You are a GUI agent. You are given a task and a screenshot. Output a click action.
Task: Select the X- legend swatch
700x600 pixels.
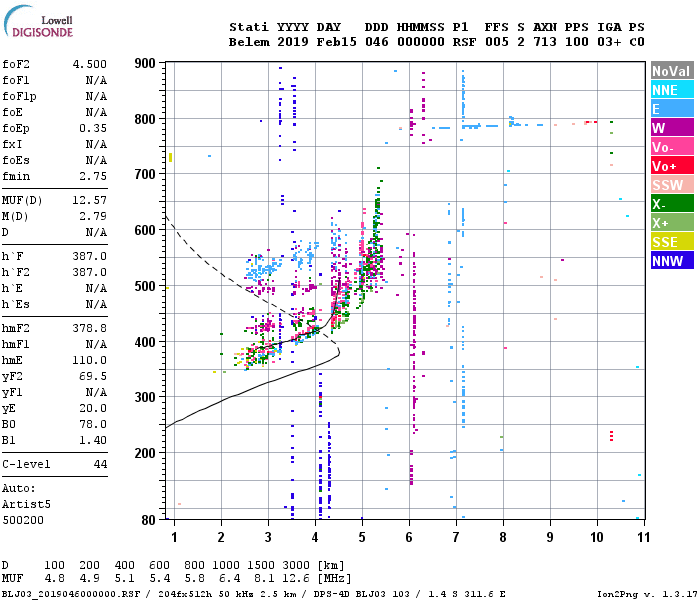pyautogui.click(x=672, y=204)
